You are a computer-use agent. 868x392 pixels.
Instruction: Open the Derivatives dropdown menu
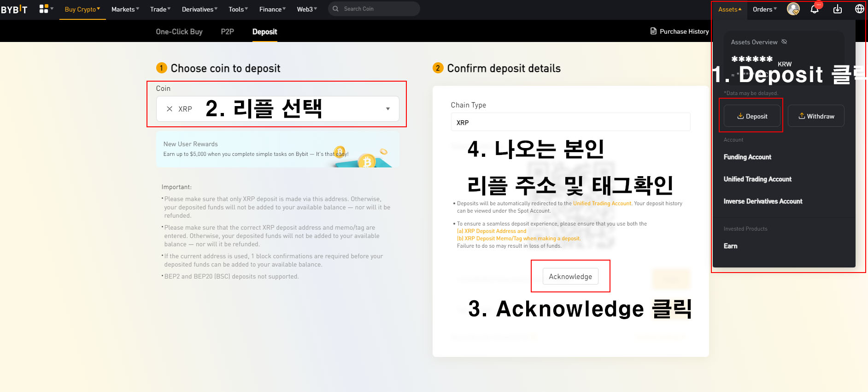point(199,9)
